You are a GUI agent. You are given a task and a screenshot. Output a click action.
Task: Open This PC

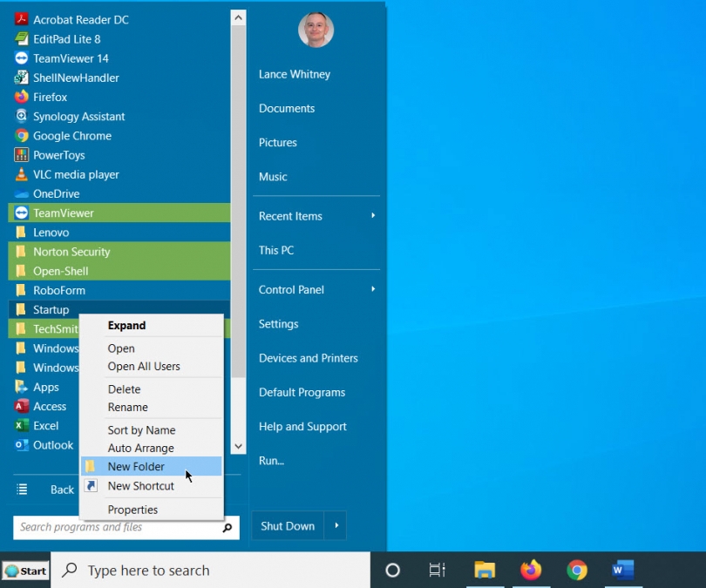[x=276, y=250]
